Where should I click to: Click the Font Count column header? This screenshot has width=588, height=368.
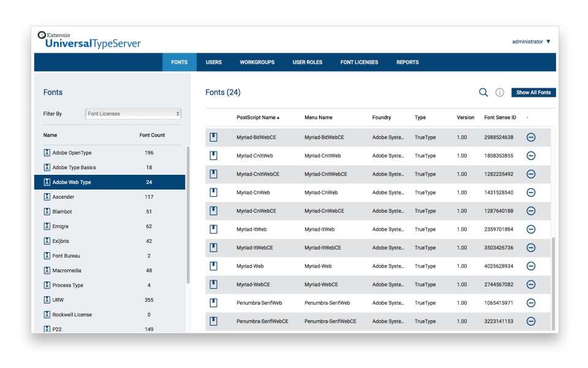pos(152,135)
